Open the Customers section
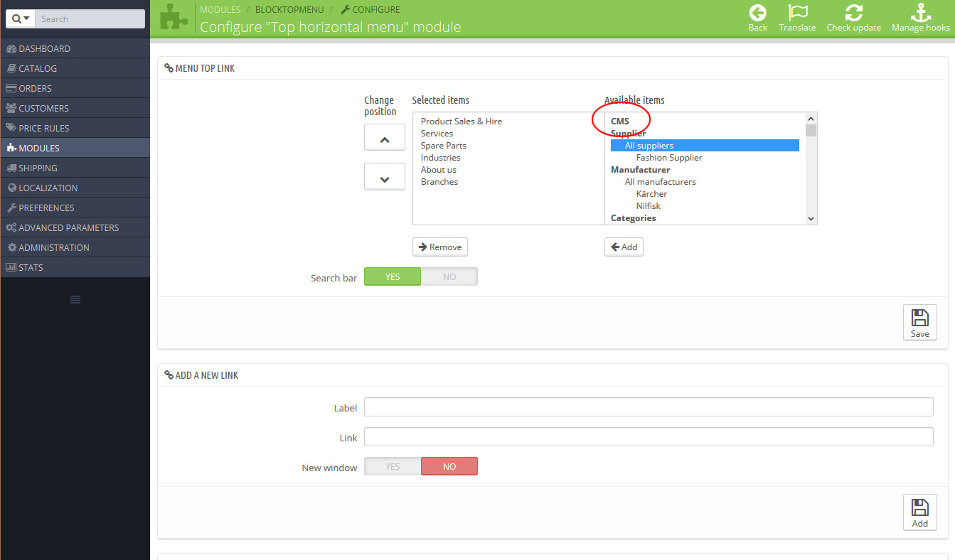 click(x=75, y=108)
